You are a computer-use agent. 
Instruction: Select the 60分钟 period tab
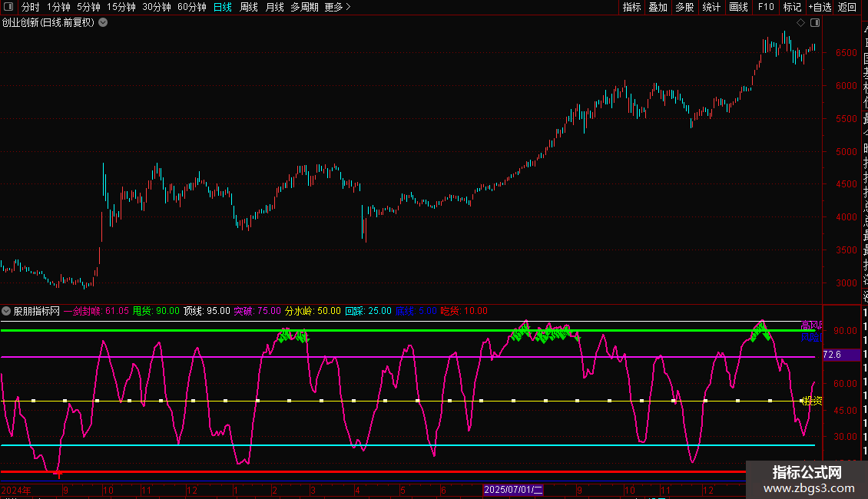[x=192, y=7]
